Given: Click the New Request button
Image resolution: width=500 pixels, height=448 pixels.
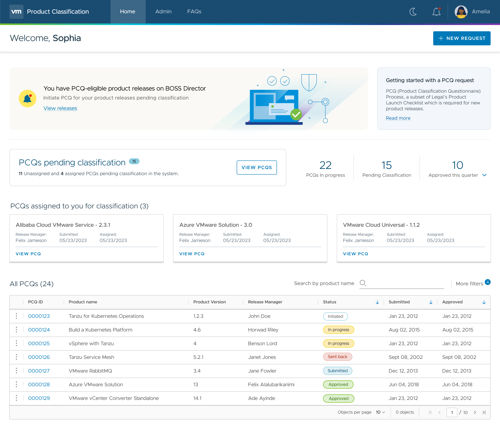Looking at the screenshot, I should click(x=462, y=38).
